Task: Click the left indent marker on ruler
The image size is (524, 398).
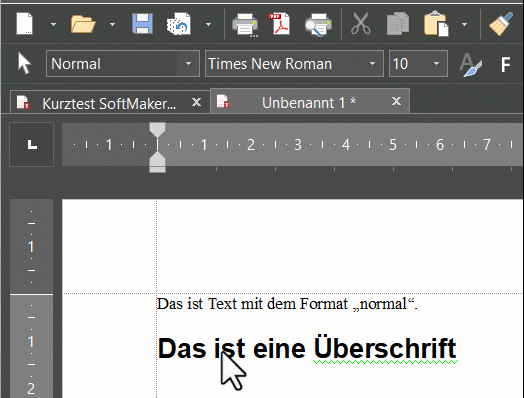Action: (x=157, y=159)
